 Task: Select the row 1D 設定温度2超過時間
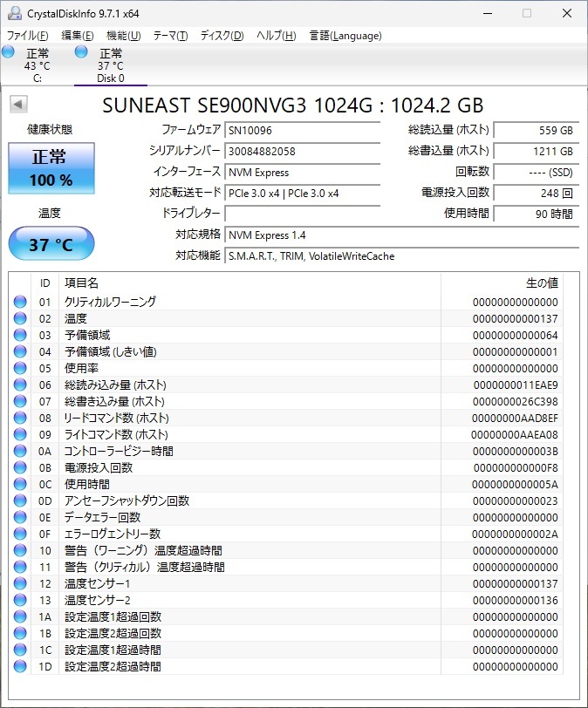pyautogui.click(x=286, y=666)
